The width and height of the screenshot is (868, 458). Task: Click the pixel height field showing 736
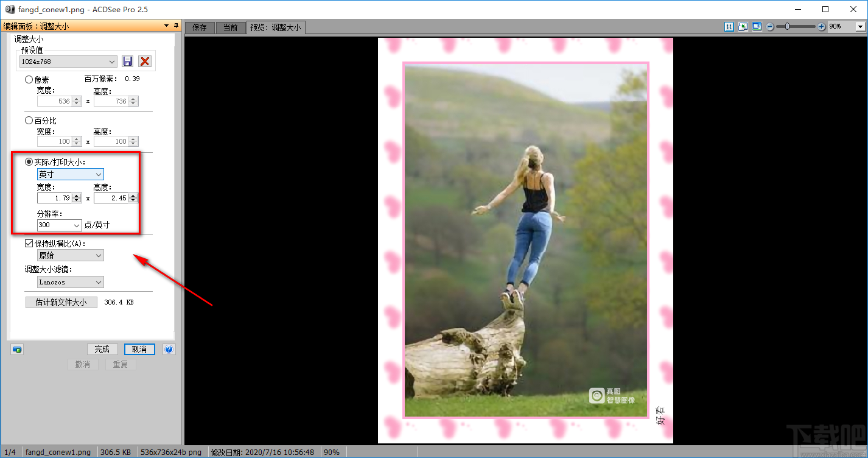111,101
